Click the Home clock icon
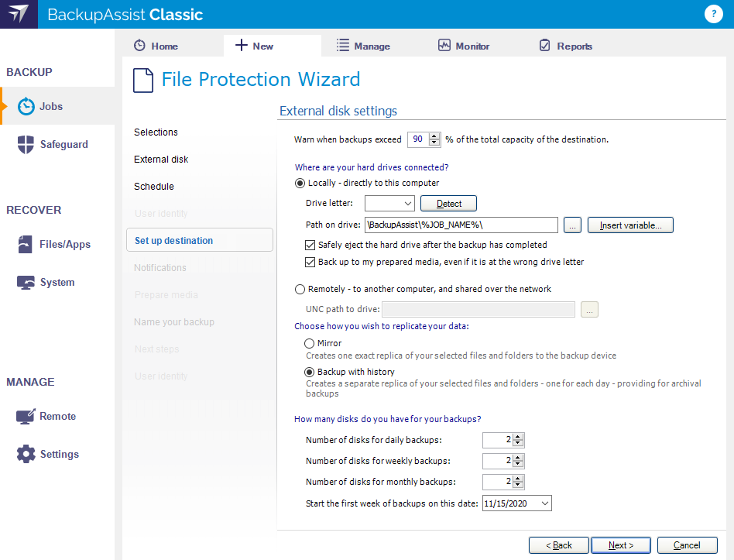The width and height of the screenshot is (734, 560). pos(139,46)
